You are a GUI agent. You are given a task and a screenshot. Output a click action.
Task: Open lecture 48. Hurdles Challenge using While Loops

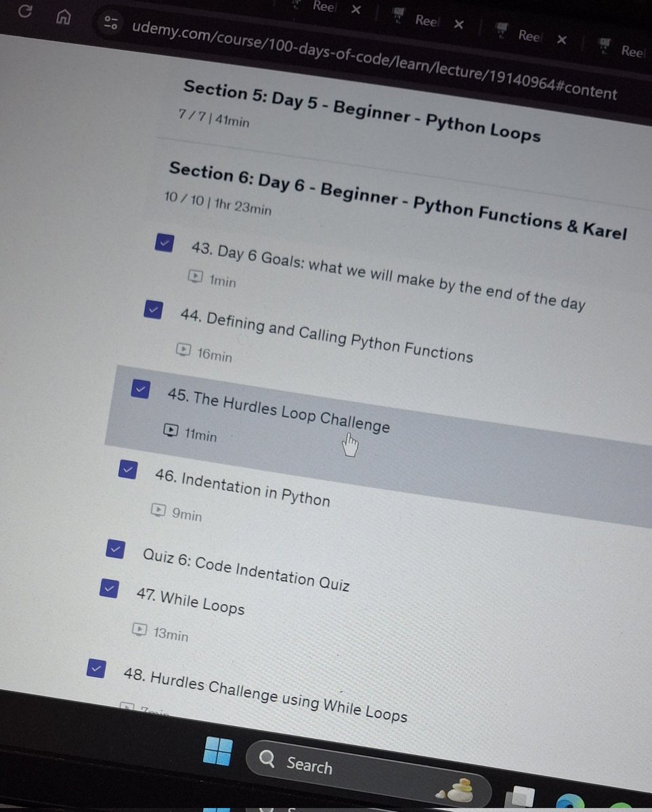click(x=265, y=695)
